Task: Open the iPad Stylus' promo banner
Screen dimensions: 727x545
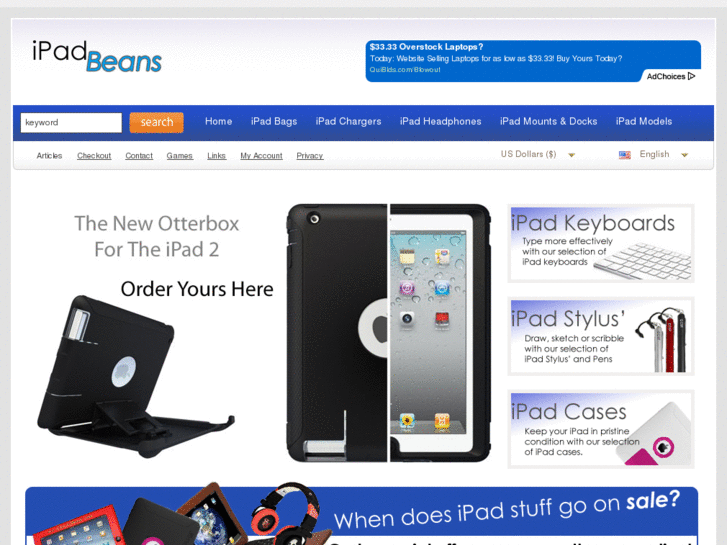Action: pos(601,336)
